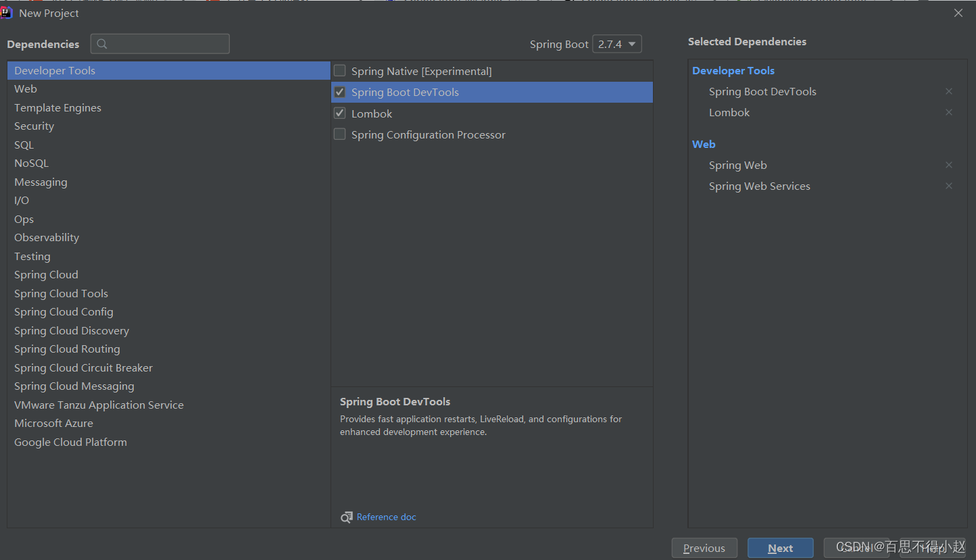Image resolution: width=976 pixels, height=560 pixels.
Task: Select the Security category
Action: click(168, 126)
